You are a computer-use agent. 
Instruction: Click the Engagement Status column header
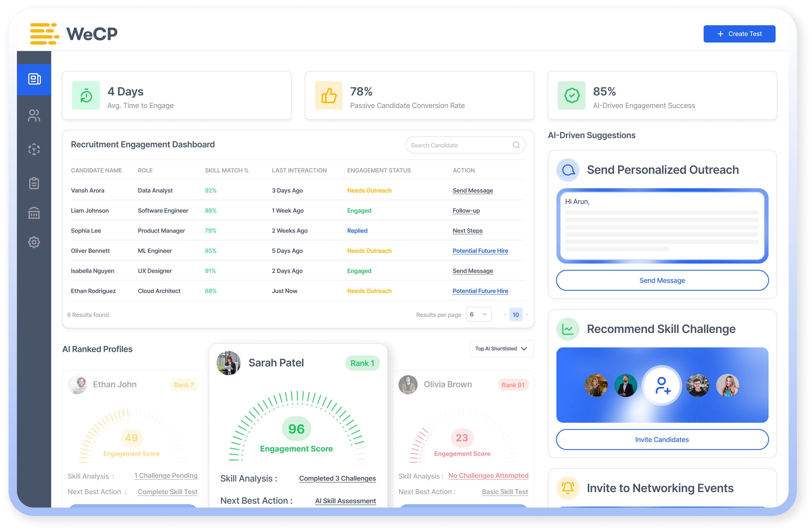pos(379,170)
